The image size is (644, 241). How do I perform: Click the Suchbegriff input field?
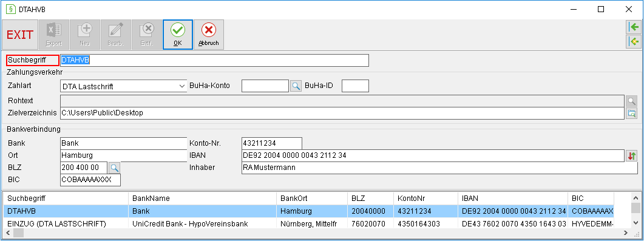(x=214, y=60)
